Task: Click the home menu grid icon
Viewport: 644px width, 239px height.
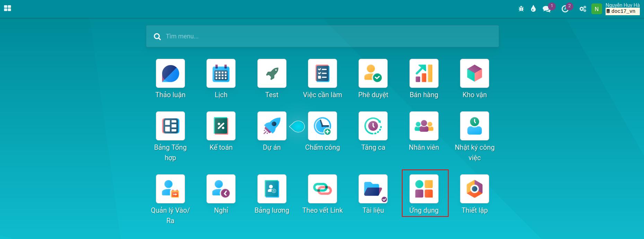Action: [x=8, y=8]
